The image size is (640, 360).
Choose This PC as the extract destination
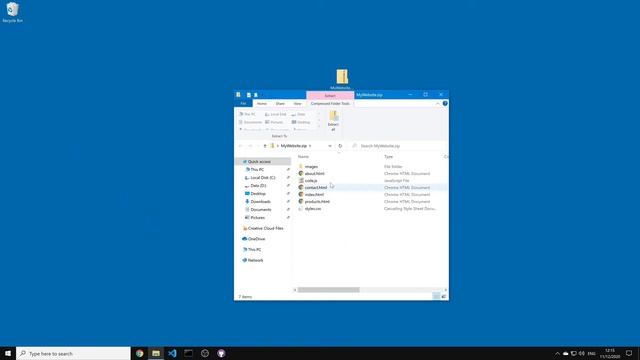point(247,114)
